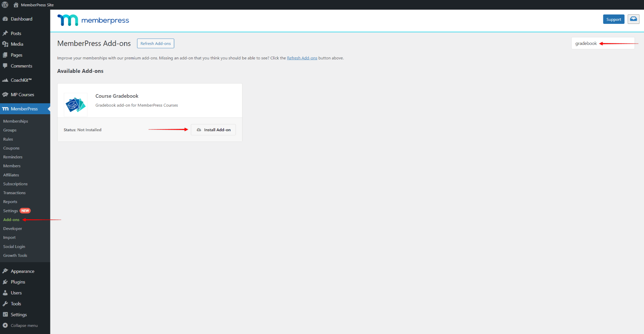Click the Posts menu icon
This screenshot has width=644, height=334.
tap(6, 33)
